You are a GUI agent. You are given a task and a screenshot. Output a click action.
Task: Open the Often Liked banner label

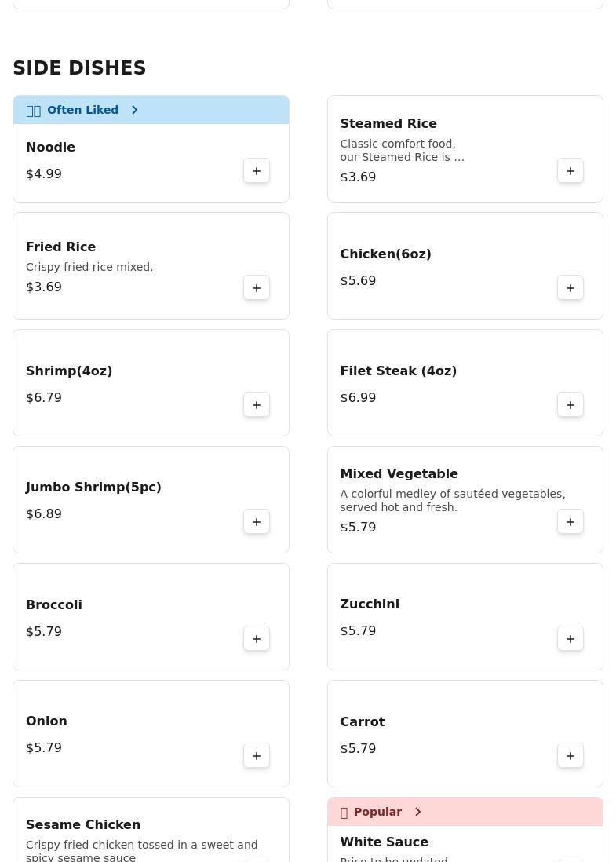[x=82, y=110]
